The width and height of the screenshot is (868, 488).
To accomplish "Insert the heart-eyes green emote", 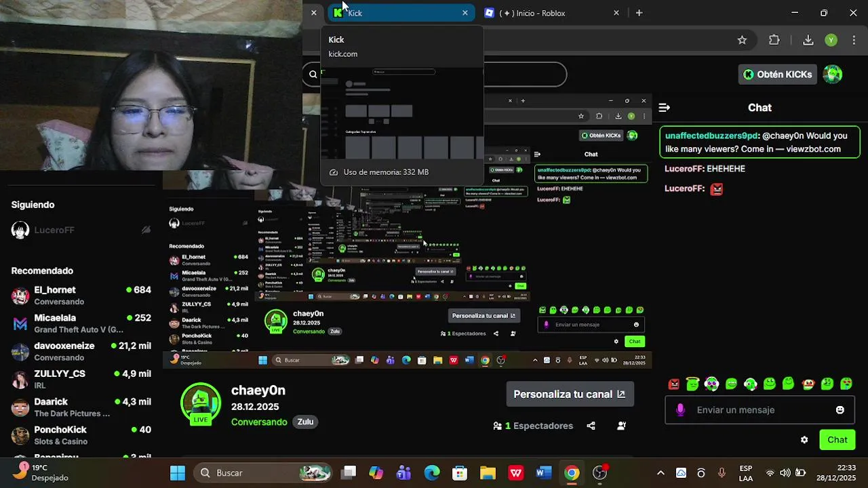I will (846, 384).
